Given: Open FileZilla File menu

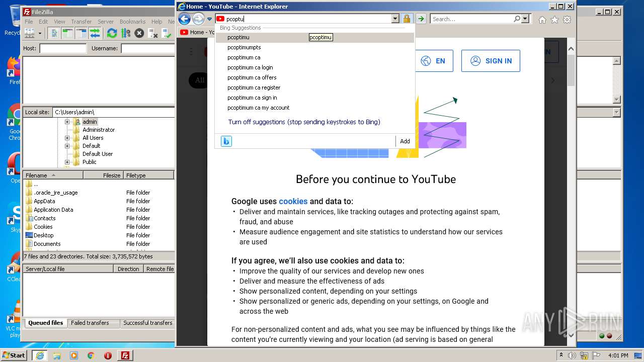Looking at the screenshot, I should tap(29, 22).
